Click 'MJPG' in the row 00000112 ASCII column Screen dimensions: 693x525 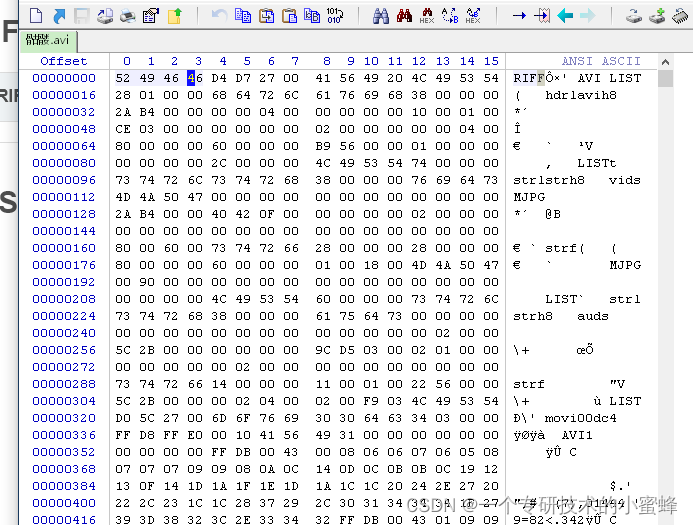529,197
